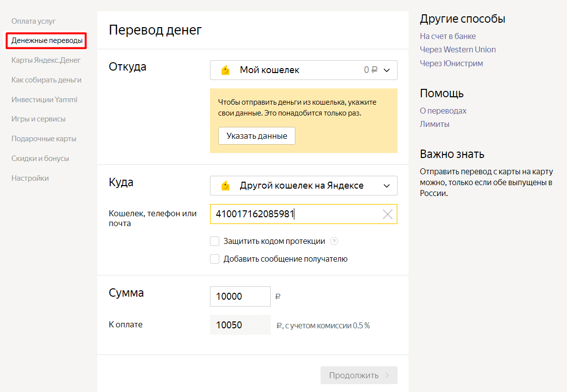This screenshot has width=567, height=392.
Task: Click the К оплате field showing 10050
Action: [x=240, y=325]
